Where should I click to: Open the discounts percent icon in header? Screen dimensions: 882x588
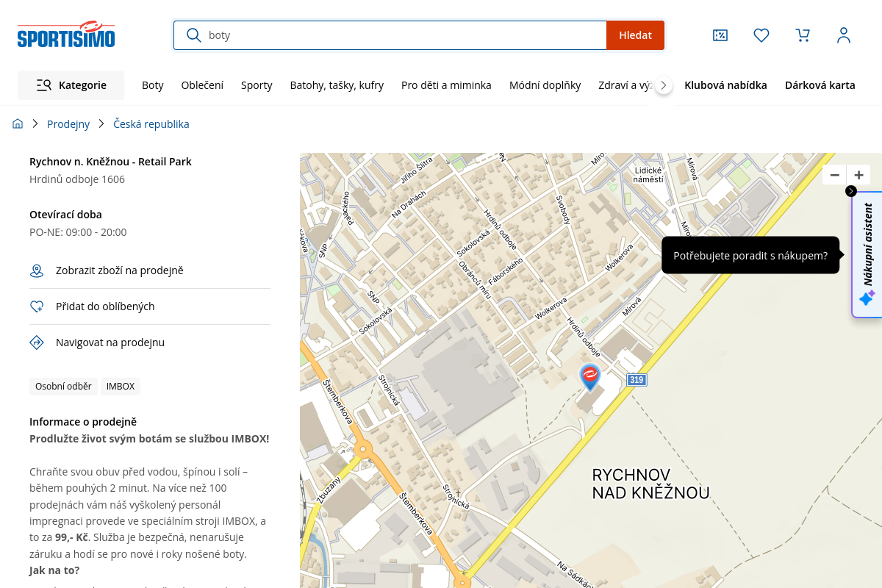click(720, 35)
